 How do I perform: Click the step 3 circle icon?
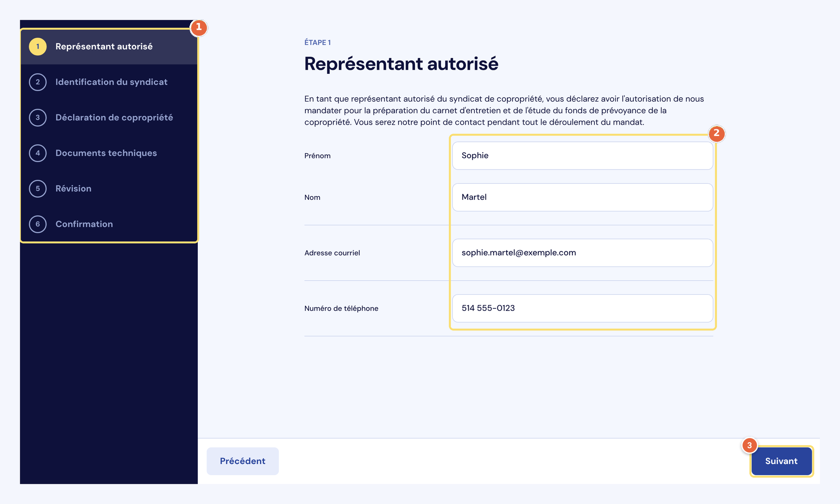[38, 118]
